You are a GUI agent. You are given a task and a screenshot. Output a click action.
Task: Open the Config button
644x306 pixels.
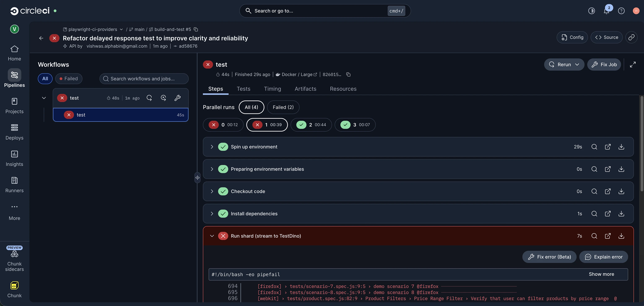point(572,37)
